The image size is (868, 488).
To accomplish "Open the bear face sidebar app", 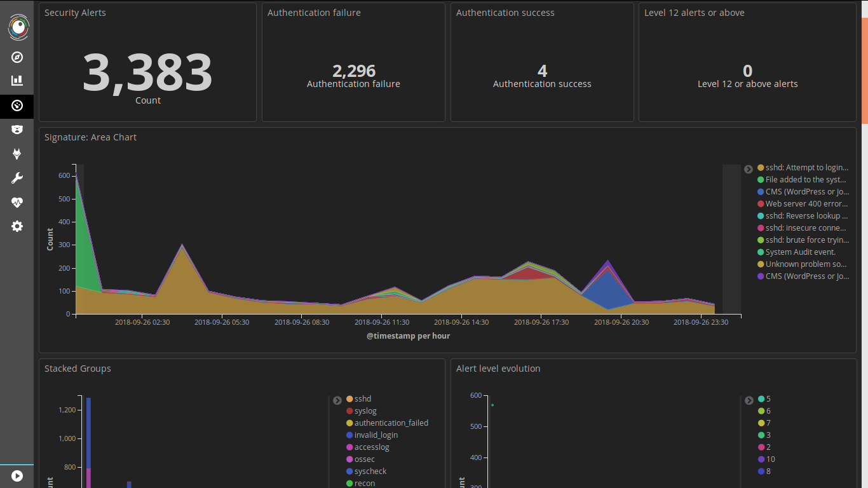I will click(x=17, y=130).
